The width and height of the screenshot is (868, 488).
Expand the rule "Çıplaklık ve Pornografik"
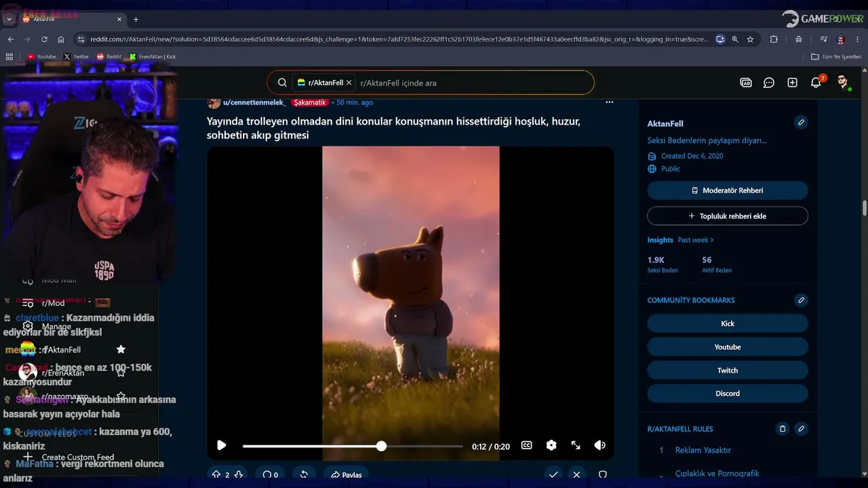point(717,473)
